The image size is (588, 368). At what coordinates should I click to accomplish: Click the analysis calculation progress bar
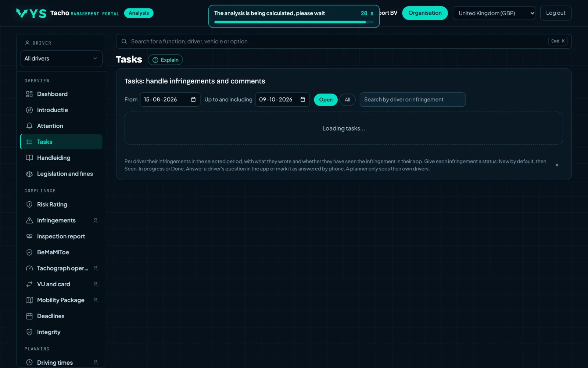click(x=294, y=22)
